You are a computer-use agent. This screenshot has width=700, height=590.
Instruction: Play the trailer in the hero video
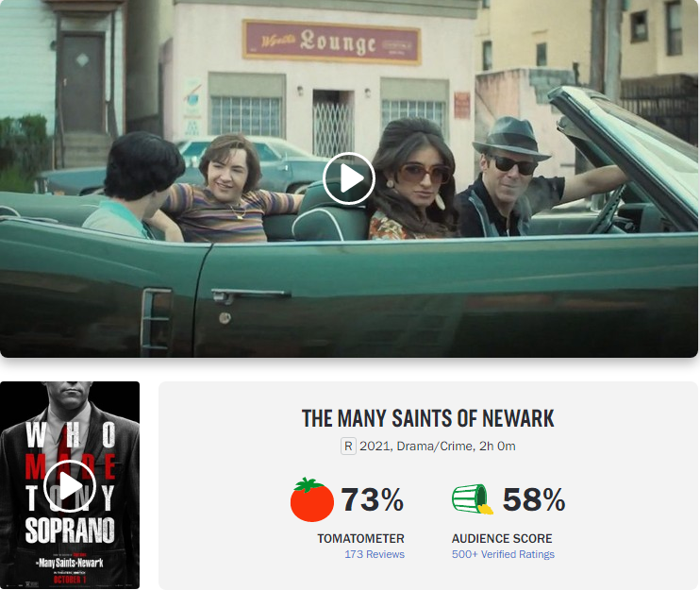[x=349, y=178]
